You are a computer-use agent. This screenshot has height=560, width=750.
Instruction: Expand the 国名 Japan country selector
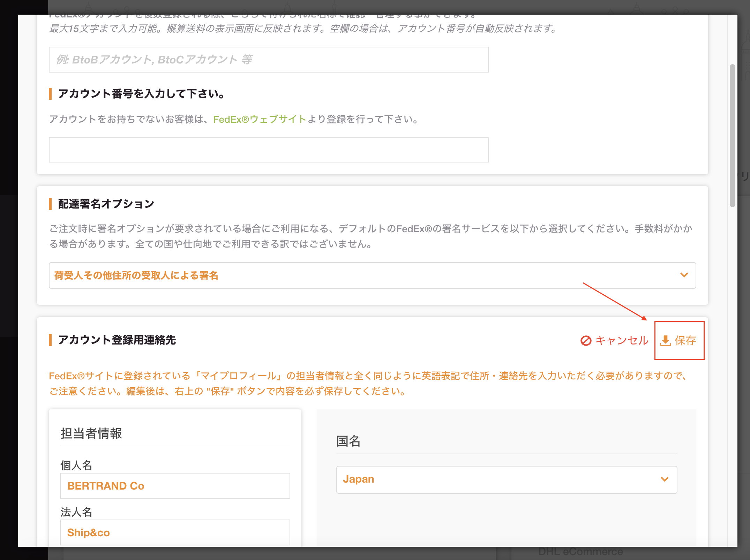tap(506, 479)
